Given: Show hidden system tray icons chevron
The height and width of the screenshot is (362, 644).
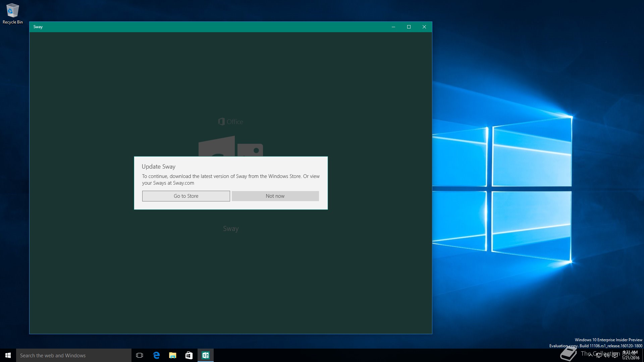Looking at the screenshot, I should tap(590, 355).
